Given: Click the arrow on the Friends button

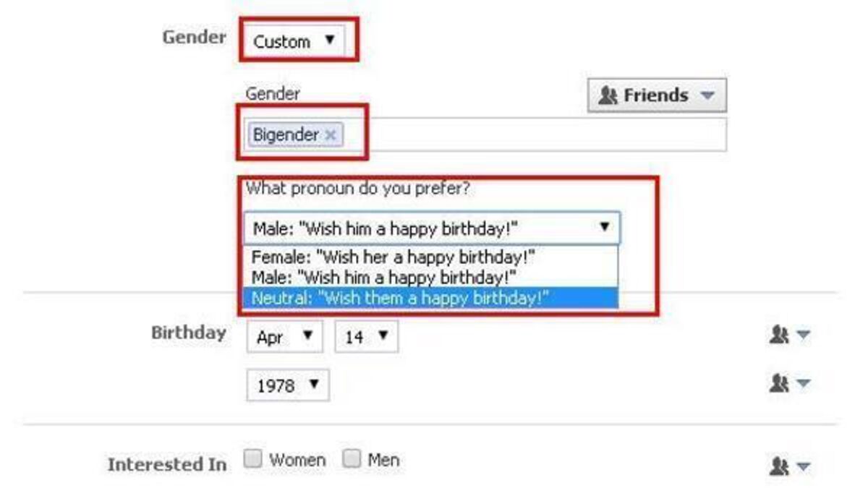Looking at the screenshot, I should tap(707, 95).
